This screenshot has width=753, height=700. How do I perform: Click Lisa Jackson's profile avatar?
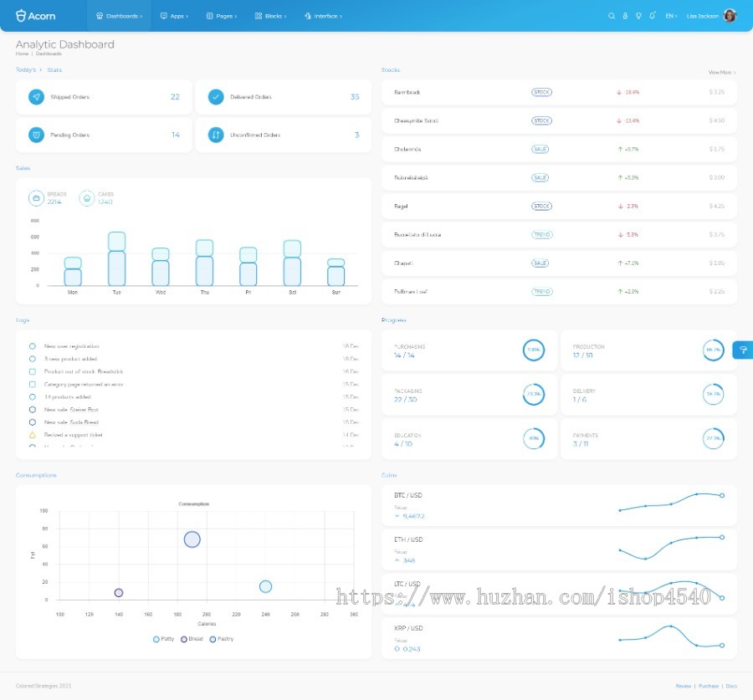click(x=730, y=16)
